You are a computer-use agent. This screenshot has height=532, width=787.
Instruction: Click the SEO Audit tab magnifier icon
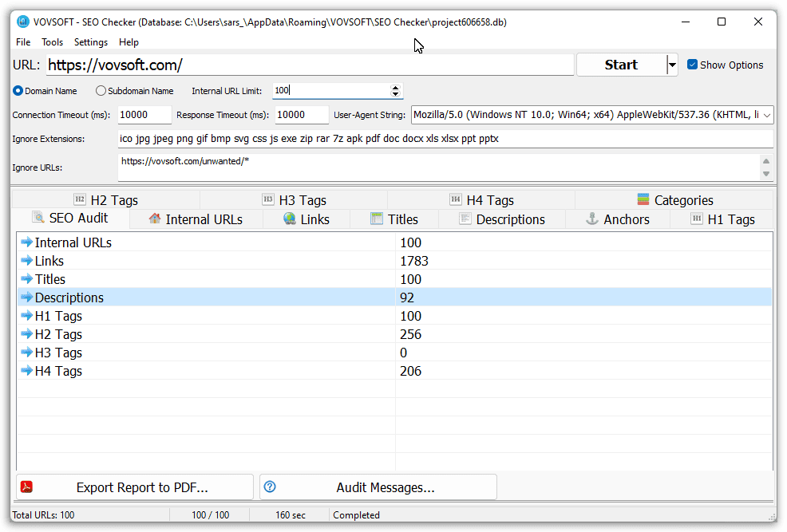(38, 217)
